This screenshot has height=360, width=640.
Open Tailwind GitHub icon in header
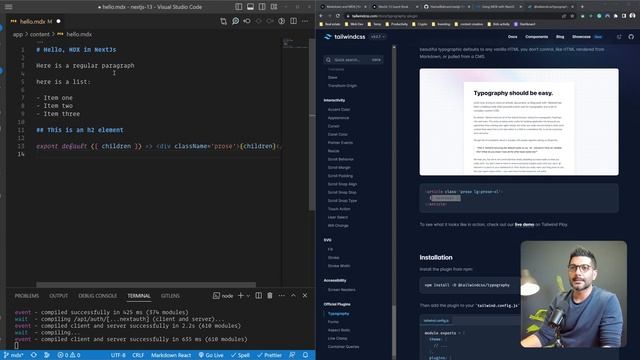pos(631,37)
